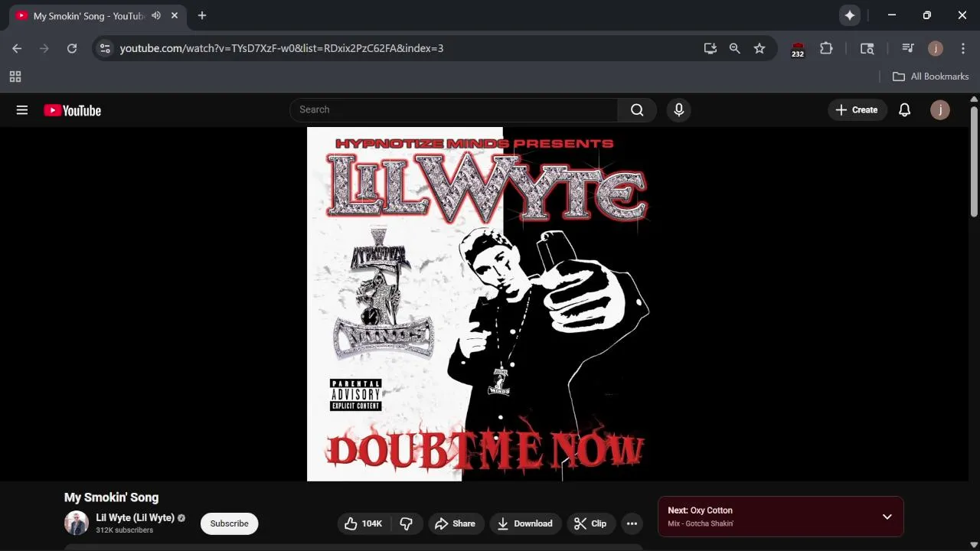Open All Bookmarks folder
The width and height of the screenshot is (980, 551).
pos(931,77)
